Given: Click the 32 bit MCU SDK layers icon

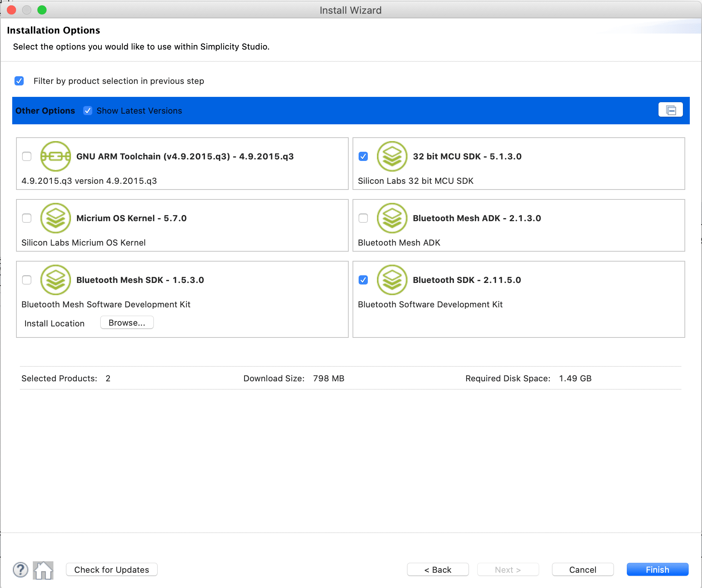Looking at the screenshot, I should click(x=392, y=156).
